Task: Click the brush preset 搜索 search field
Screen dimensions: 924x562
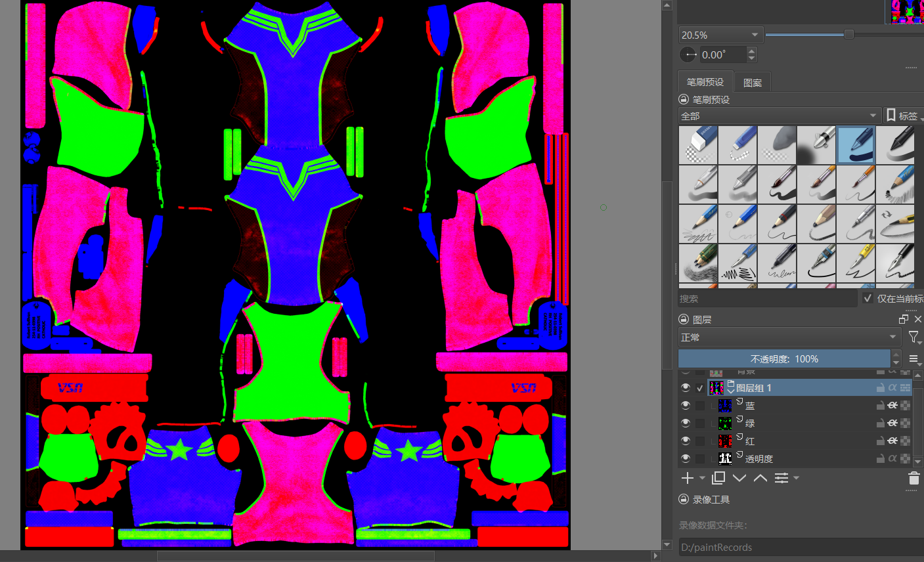Action: coord(768,298)
